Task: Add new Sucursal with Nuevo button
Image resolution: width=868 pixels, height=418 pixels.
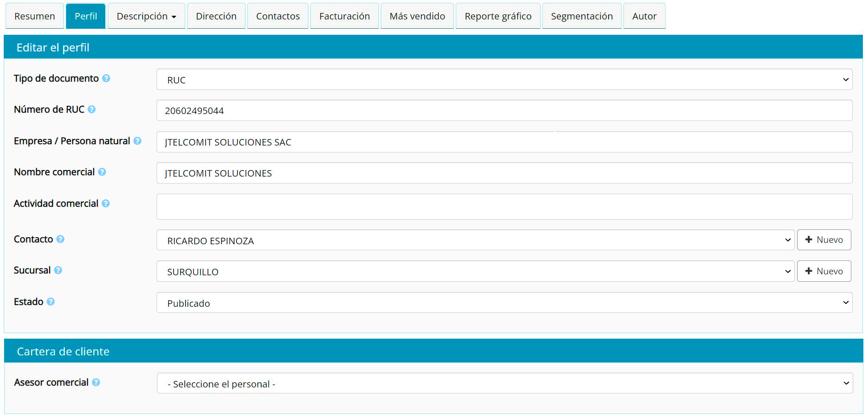Action: click(824, 272)
